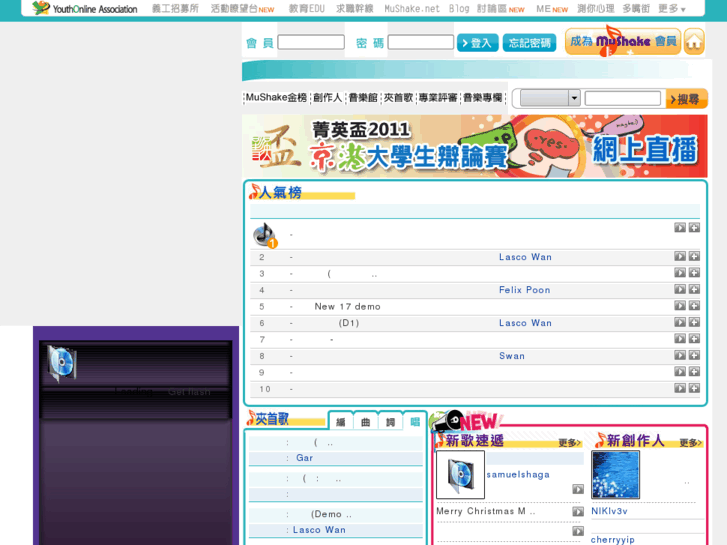Click the 忘記密碼 button
This screenshot has height=545, width=727.
(529, 43)
